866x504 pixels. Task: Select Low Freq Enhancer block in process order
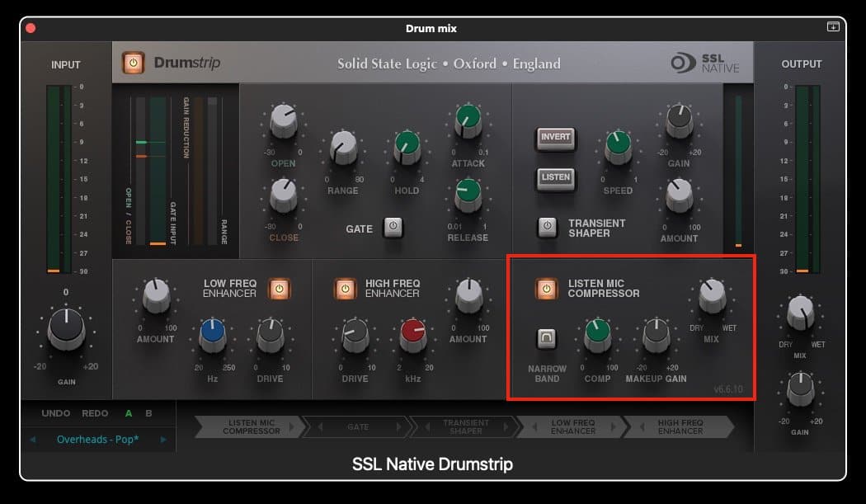(x=572, y=426)
